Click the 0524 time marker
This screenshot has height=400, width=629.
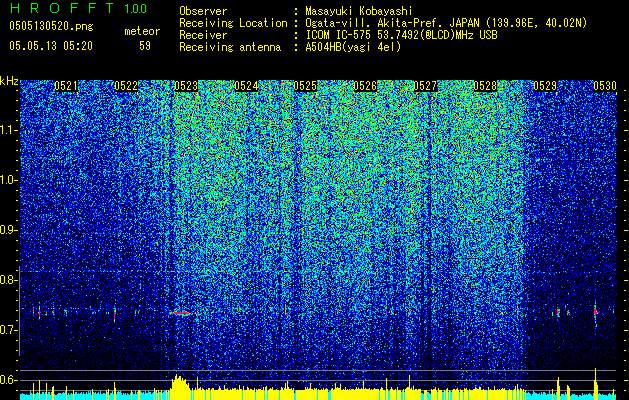246,86
